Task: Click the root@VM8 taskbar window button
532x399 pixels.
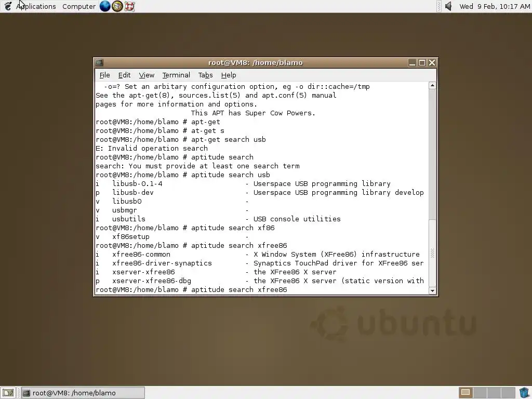Action: coord(83,393)
